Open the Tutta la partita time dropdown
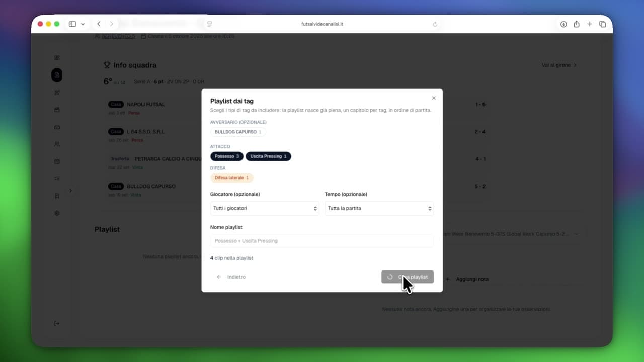This screenshot has width=644, height=362. (x=379, y=208)
